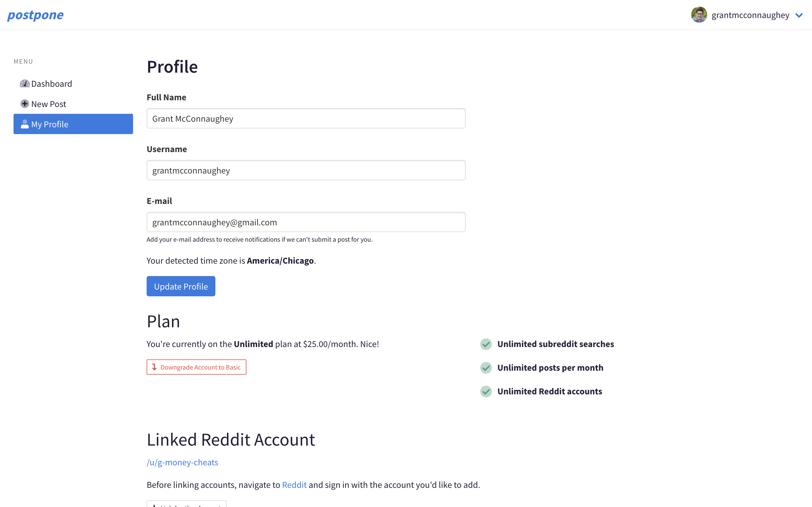Open the grantmcconnaughey user menu
Image resolution: width=812 pixels, height=507 pixels.
(750, 15)
